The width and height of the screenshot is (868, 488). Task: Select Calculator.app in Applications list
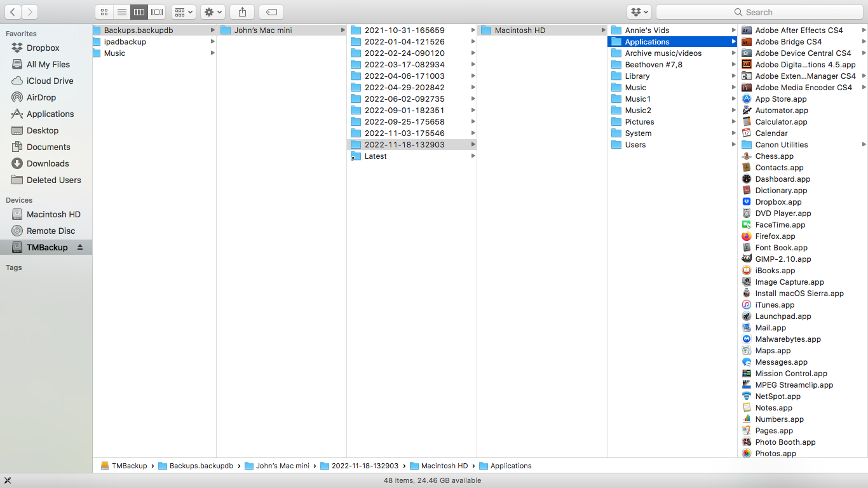pos(781,121)
